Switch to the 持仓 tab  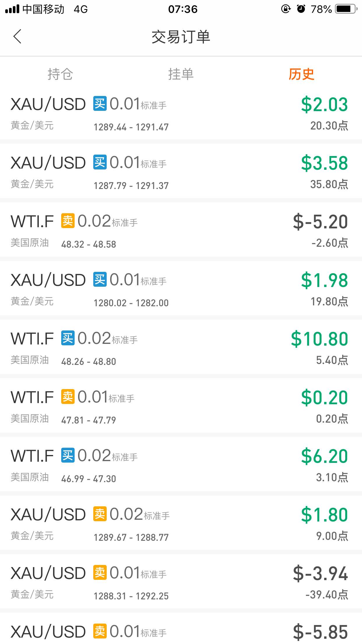click(x=60, y=74)
